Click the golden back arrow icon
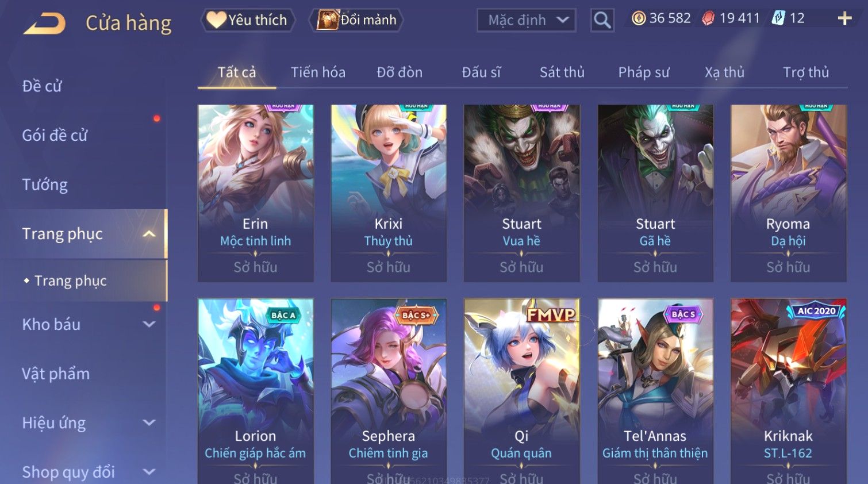Image resolution: width=868 pixels, height=484 pixels. click(44, 24)
